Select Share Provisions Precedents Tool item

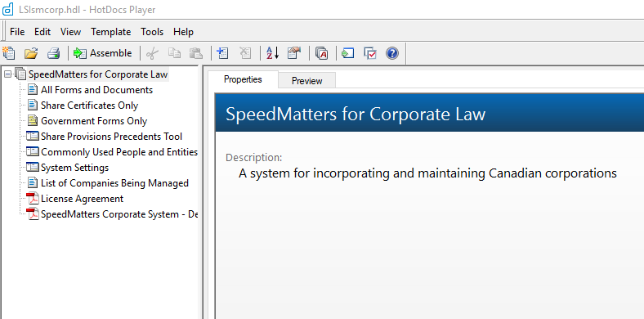(111, 137)
